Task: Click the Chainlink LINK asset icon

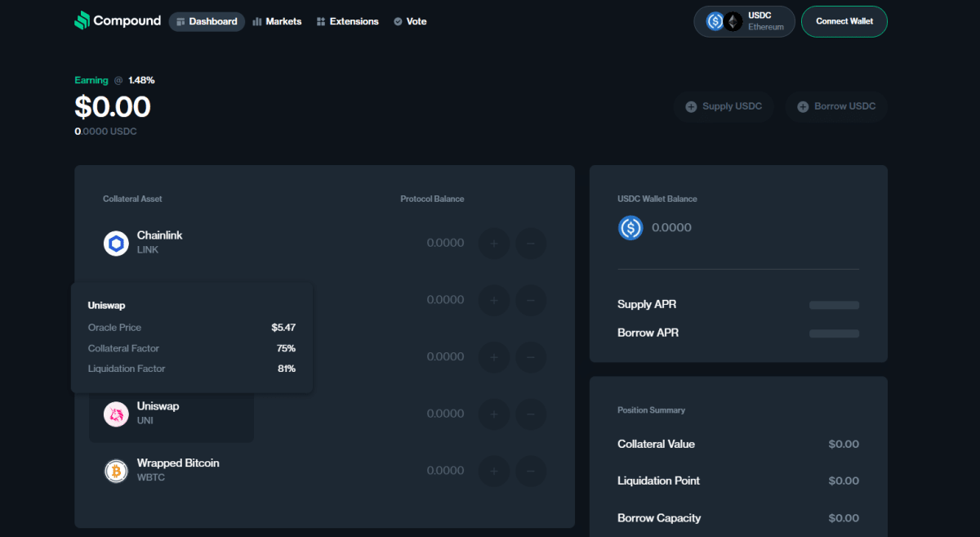Action: 117,243
